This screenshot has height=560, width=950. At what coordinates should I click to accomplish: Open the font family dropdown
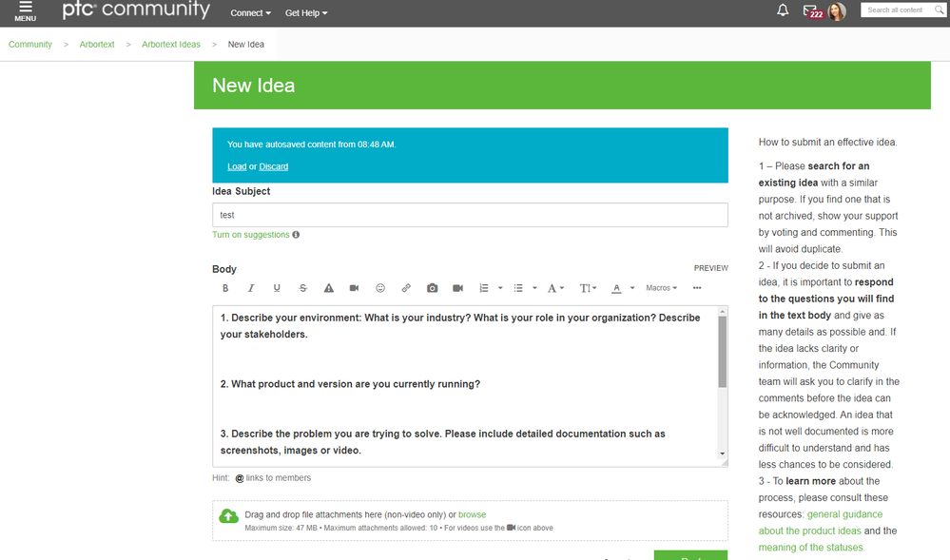555,288
